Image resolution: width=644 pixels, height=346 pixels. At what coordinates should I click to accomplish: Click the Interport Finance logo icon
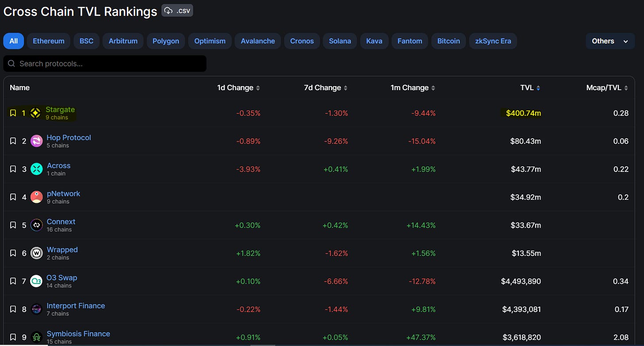[36, 309]
